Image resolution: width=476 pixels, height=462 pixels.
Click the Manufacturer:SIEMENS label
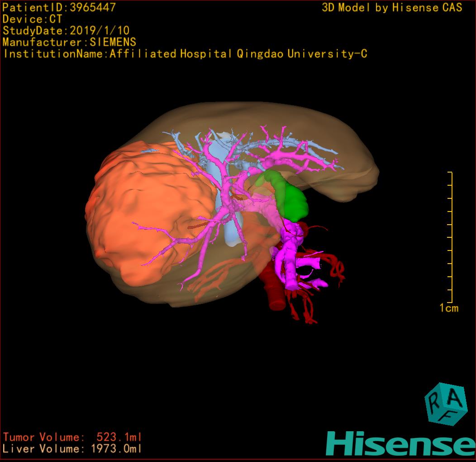tap(69, 42)
